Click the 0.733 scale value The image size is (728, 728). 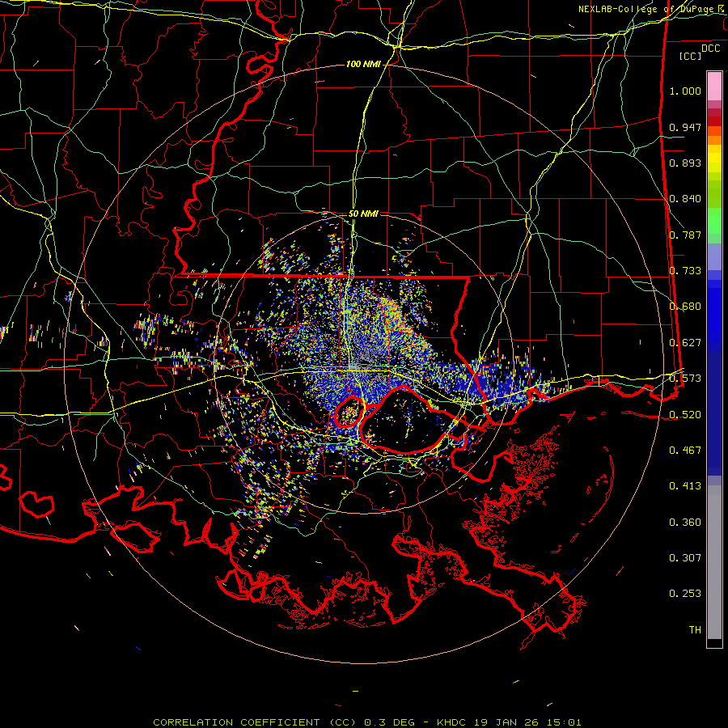tap(685, 271)
